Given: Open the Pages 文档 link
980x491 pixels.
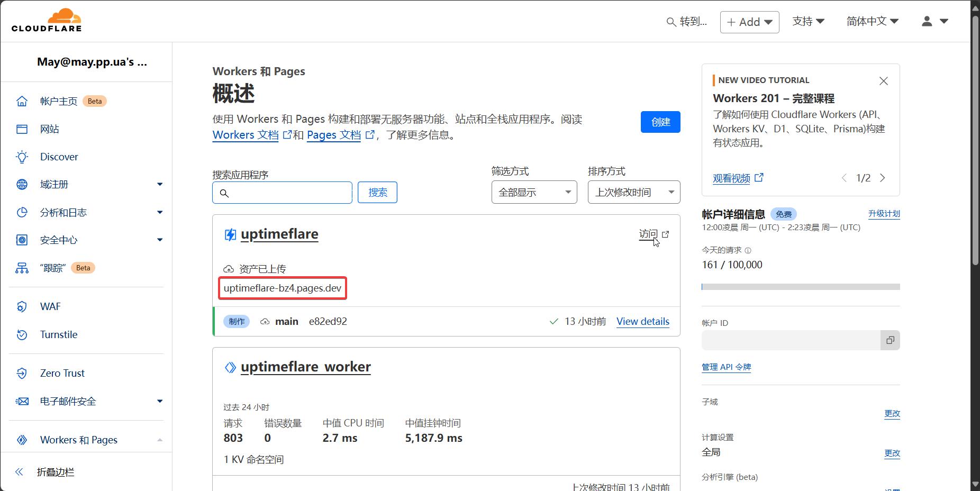Looking at the screenshot, I should [334, 135].
